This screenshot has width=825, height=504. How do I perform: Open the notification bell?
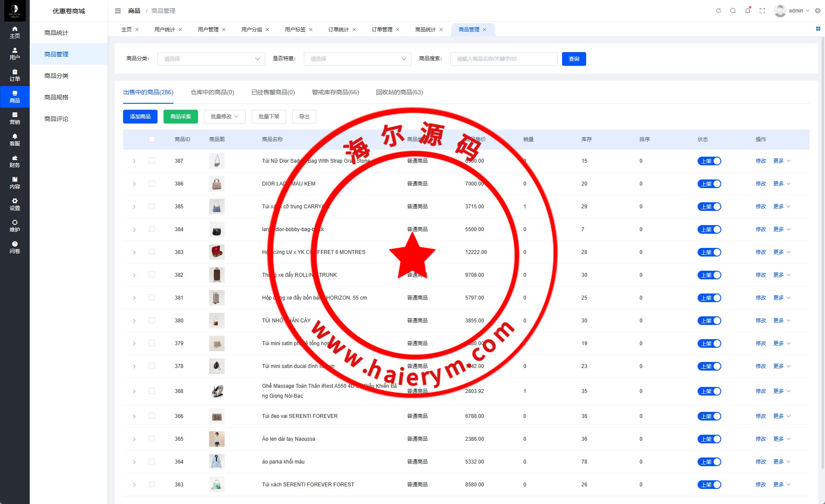(x=748, y=11)
